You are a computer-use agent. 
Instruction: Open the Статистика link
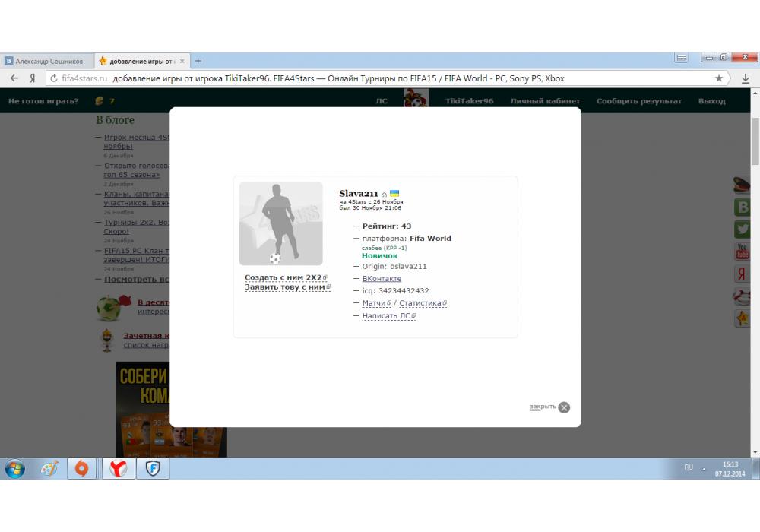[420, 303]
